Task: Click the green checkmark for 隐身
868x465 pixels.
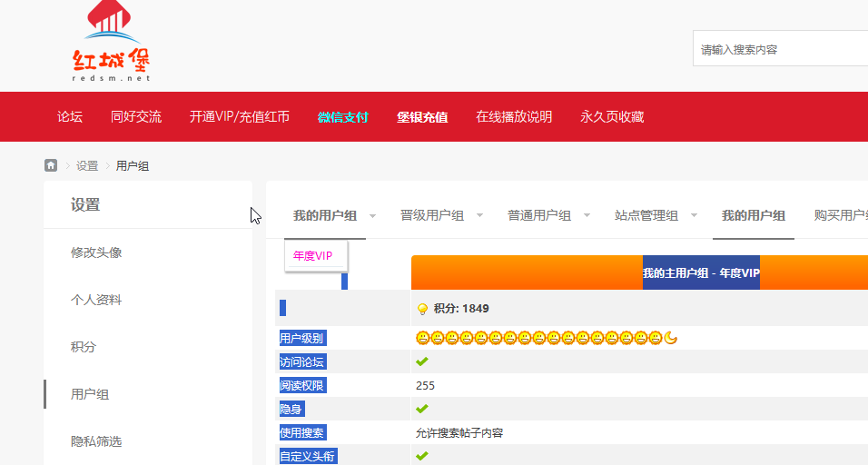Action: click(422, 409)
